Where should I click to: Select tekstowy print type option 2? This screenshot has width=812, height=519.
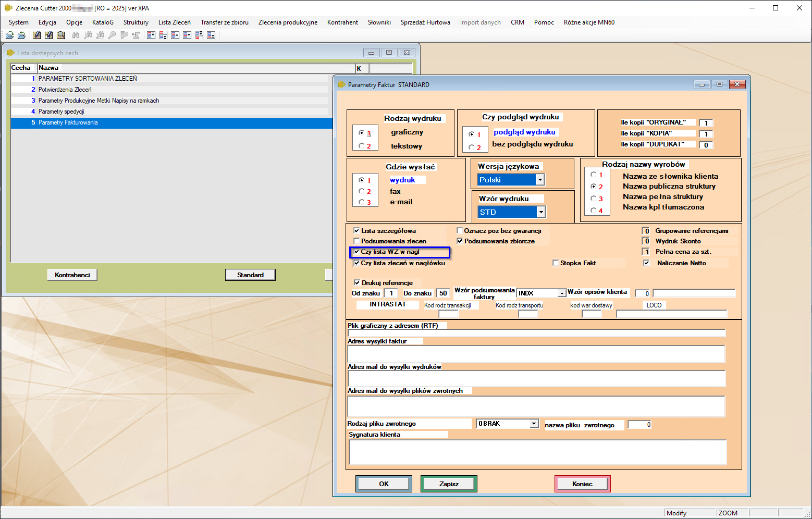click(361, 146)
